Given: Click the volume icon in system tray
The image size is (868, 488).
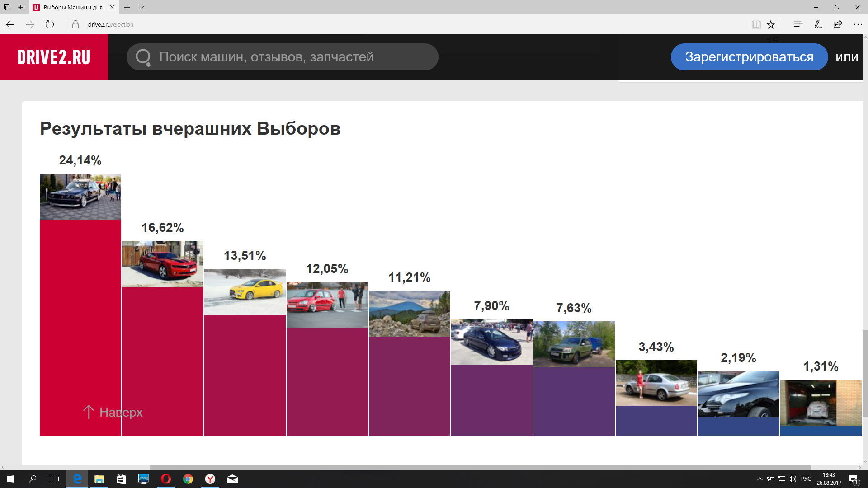Looking at the screenshot, I should 793,479.
